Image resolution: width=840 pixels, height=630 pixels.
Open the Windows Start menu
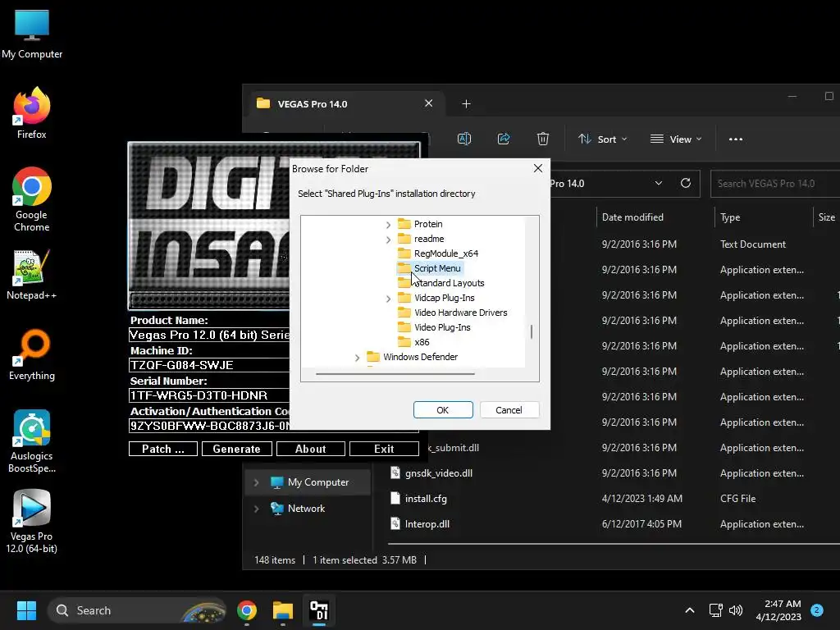pyautogui.click(x=26, y=610)
